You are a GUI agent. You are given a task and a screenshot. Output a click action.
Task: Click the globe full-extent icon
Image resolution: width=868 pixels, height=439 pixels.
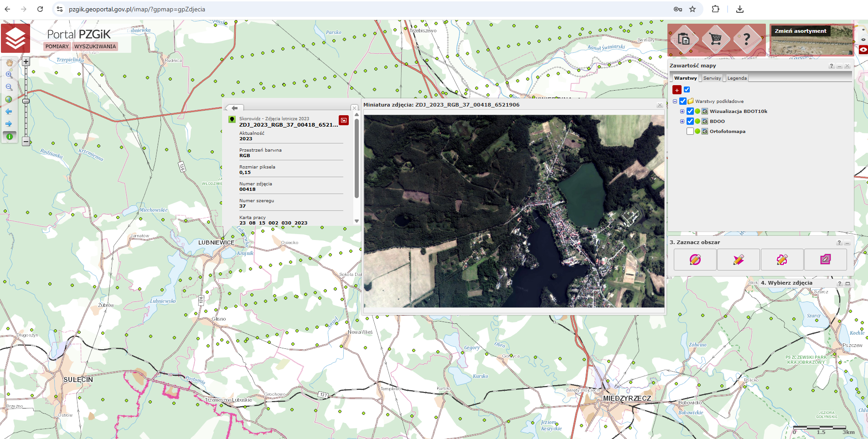tap(9, 99)
